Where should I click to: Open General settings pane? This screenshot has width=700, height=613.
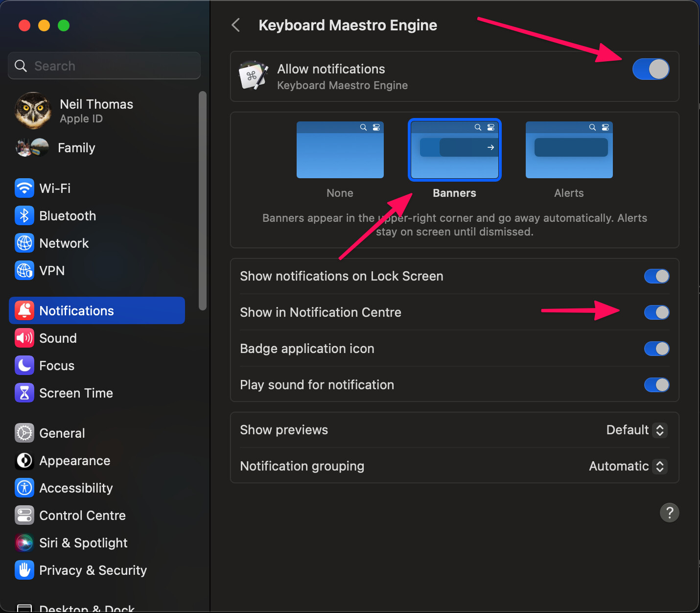click(x=97, y=433)
